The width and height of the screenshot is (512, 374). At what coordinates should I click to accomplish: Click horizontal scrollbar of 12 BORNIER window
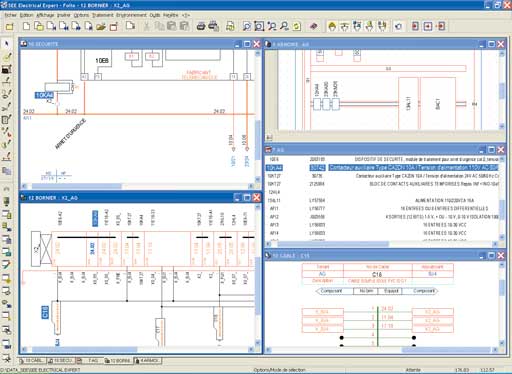pyautogui.click(x=137, y=350)
